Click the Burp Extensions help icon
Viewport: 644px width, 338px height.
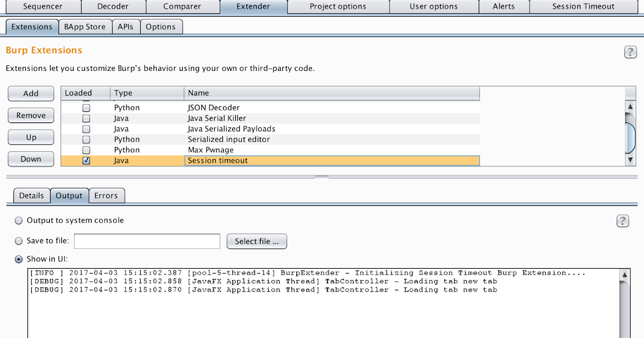tap(630, 52)
